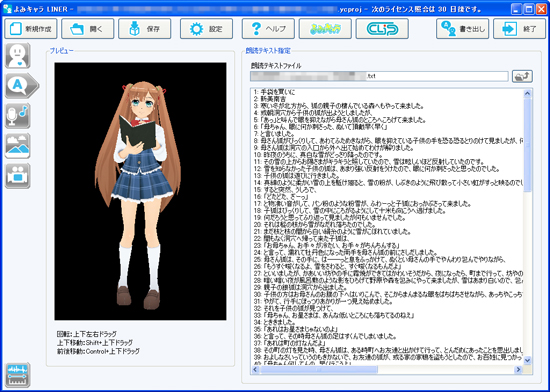Screen dimensions: 550x392
Task: Open the microphone and music sidebar icon
Action: point(18,116)
